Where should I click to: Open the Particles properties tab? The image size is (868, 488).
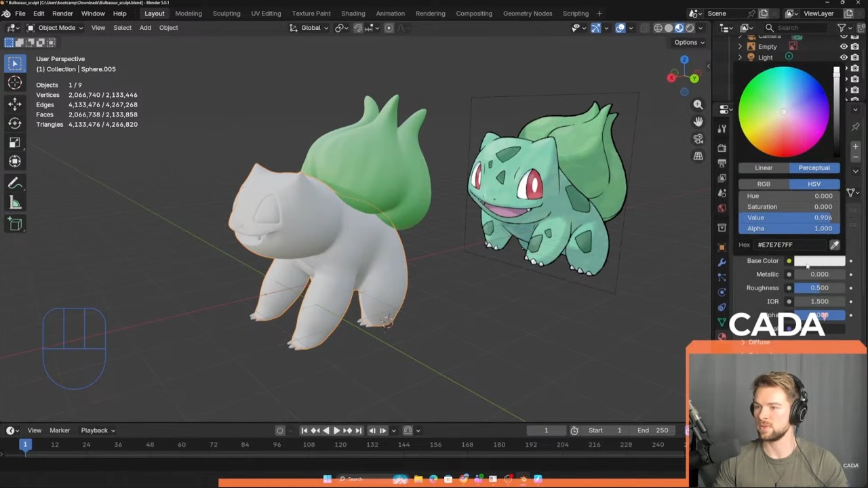pyautogui.click(x=722, y=277)
